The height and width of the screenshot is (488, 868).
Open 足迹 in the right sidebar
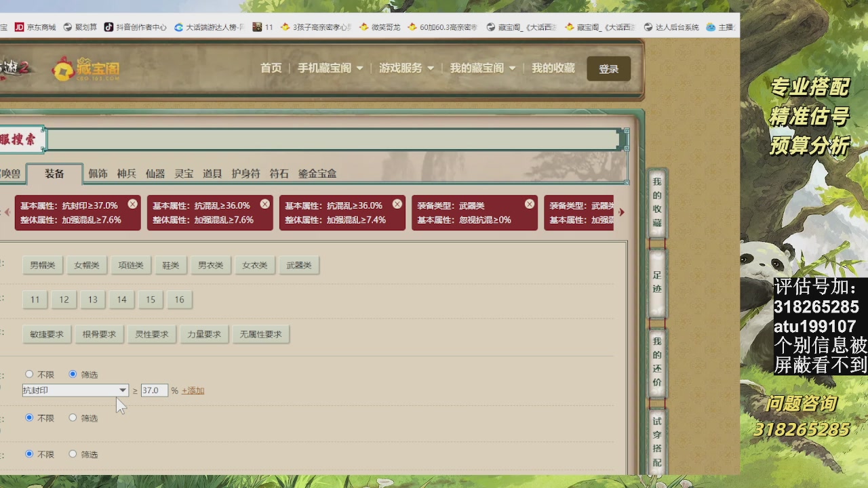coord(657,282)
